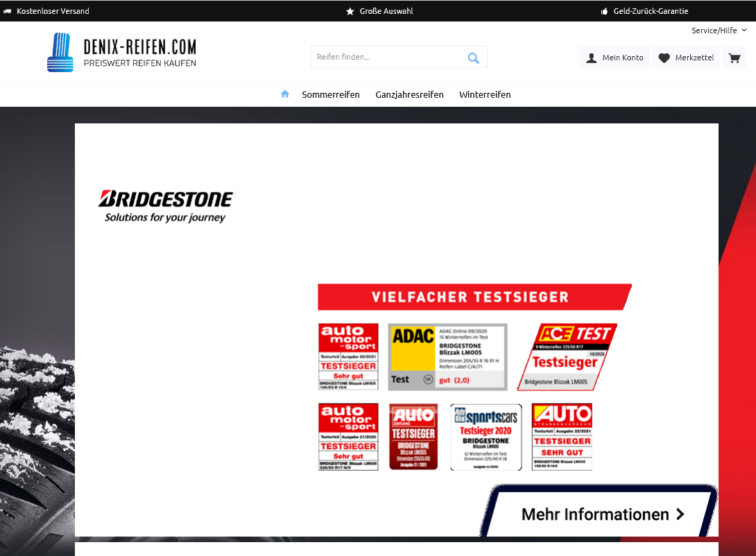Screen dimensions: 756x556
Task: Click the ACE Test Testsieger badge
Action: (x=567, y=356)
